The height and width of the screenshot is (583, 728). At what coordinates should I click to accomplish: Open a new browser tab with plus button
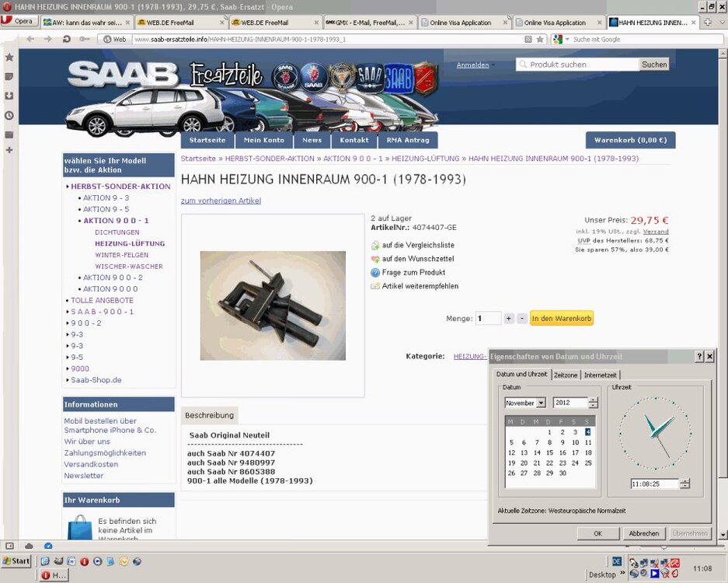tap(708, 22)
